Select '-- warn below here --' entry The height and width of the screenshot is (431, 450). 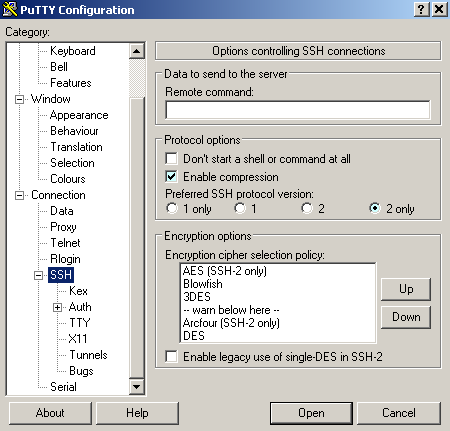[231, 310]
